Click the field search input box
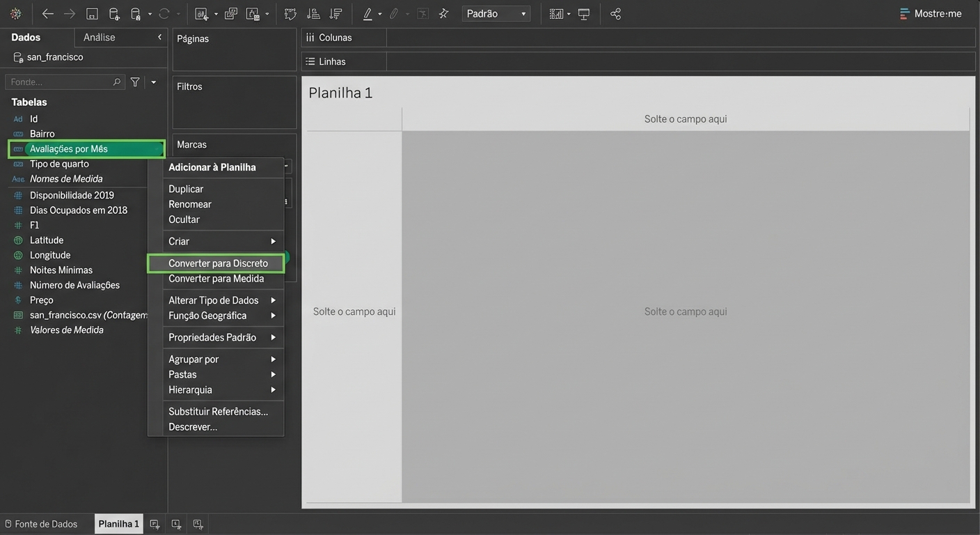Image resolution: width=980 pixels, height=535 pixels. point(59,82)
